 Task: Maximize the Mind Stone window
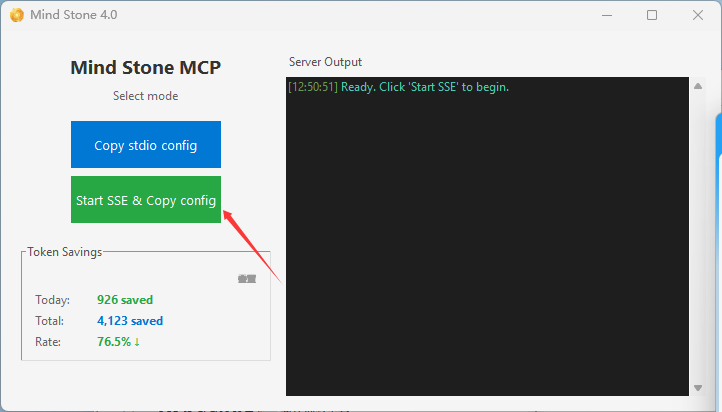(652, 15)
